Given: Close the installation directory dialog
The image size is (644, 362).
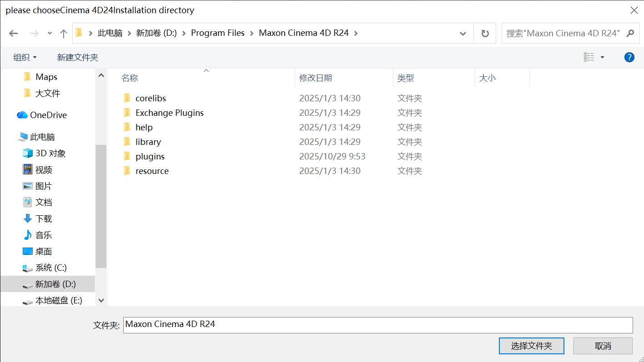Looking at the screenshot, I should (634, 10).
